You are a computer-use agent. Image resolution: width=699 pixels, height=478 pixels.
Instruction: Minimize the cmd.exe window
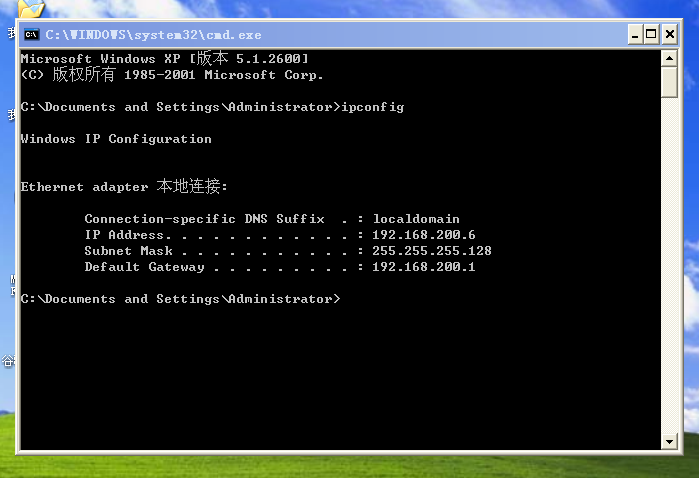point(635,34)
